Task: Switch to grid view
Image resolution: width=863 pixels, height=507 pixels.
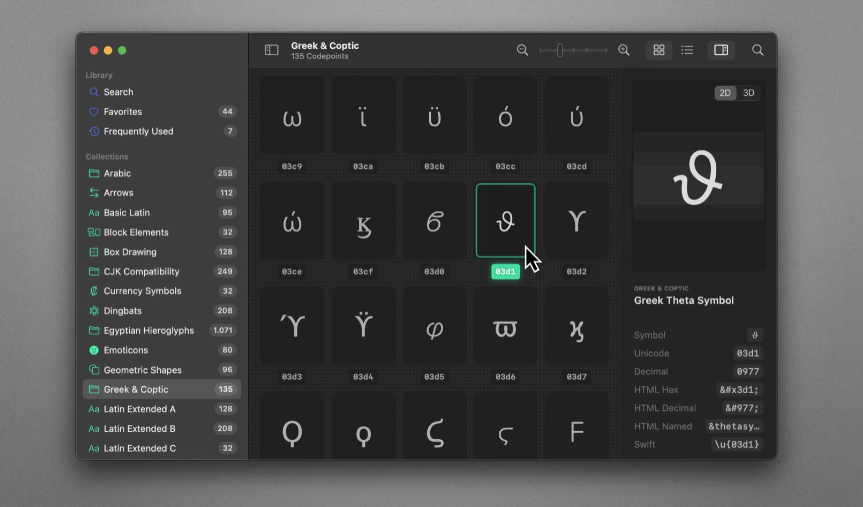Action: 659,50
